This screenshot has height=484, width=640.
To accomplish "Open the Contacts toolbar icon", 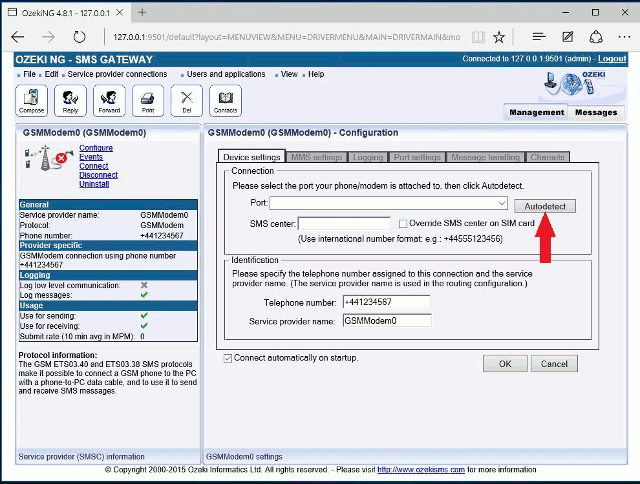I will coord(225,100).
